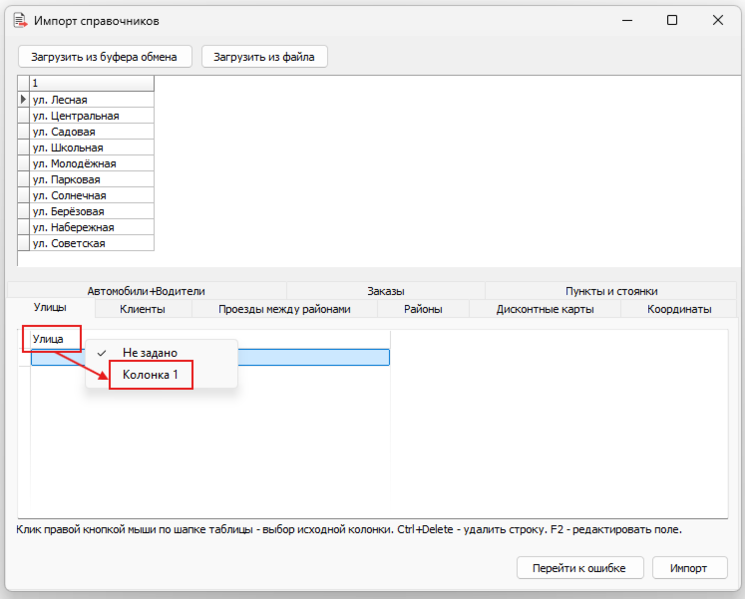Open the "Пункты и стоянки" tab

pos(611,291)
